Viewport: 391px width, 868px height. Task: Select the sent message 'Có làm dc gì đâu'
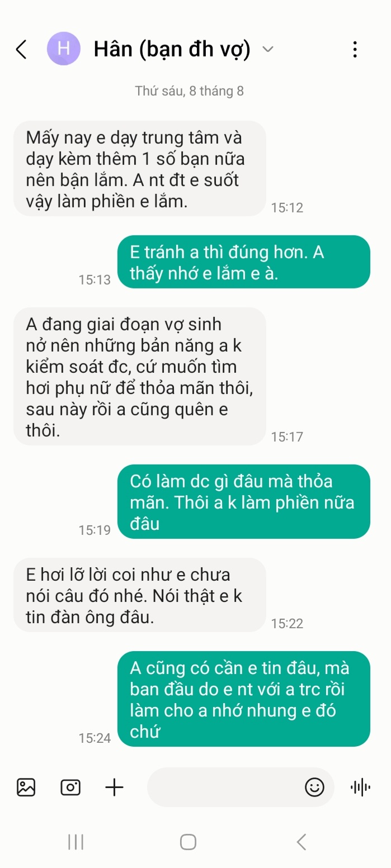click(244, 502)
